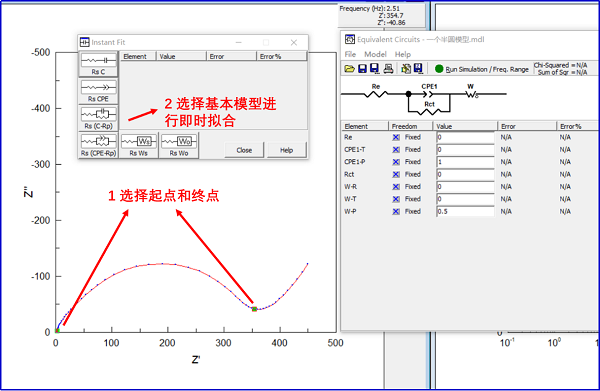Viewport: 600px width, 391px height.
Task: Click the Help button in Instant Fit
Action: 286,150
